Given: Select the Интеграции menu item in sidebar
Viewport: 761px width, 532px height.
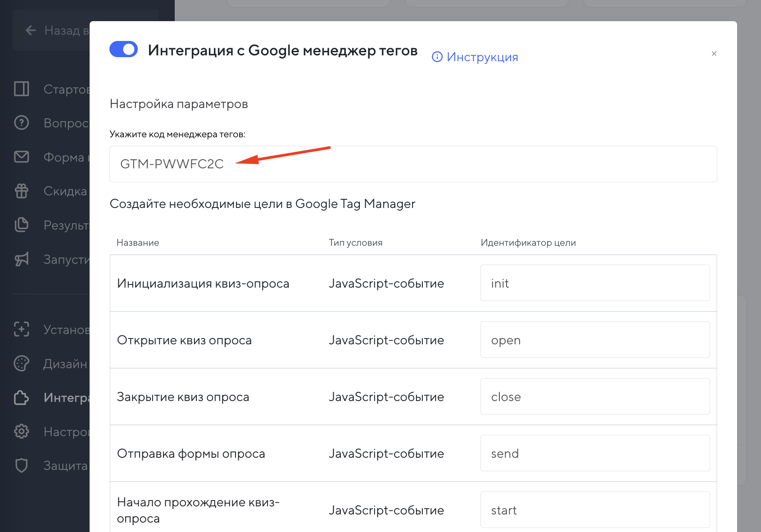Looking at the screenshot, I should point(67,397).
